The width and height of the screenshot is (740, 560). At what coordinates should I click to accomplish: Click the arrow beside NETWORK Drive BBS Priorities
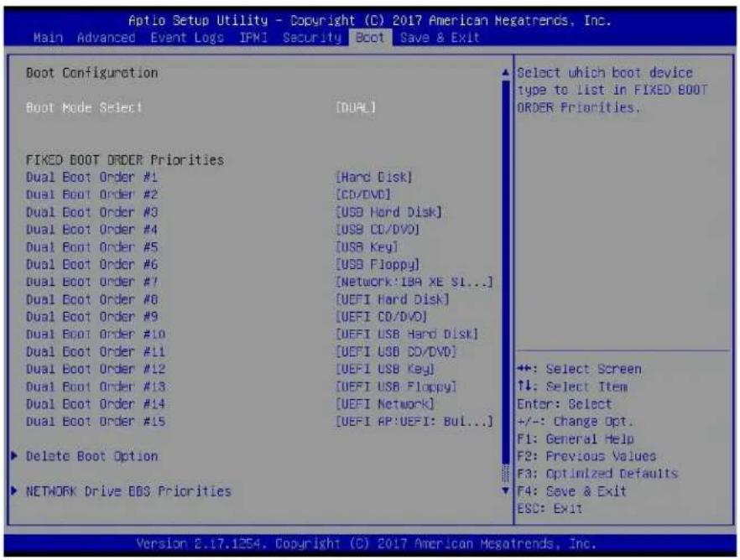coord(14,490)
